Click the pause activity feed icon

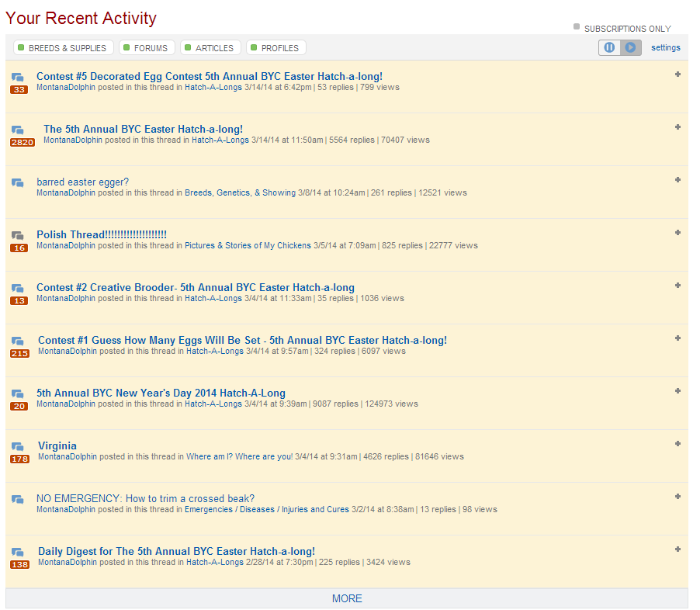coord(609,48)
